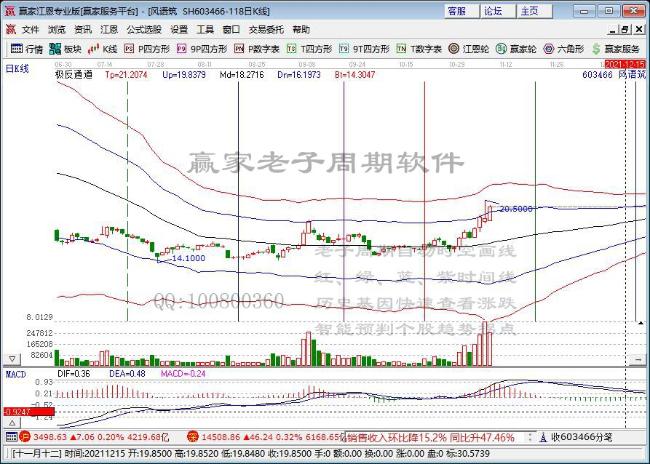Click the red -0.9247 value marker
650x464 pixels.
[x=29, y=412]
